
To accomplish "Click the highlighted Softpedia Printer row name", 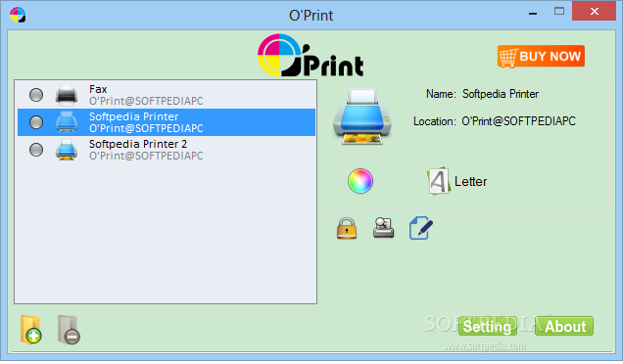I will point(133,116).
